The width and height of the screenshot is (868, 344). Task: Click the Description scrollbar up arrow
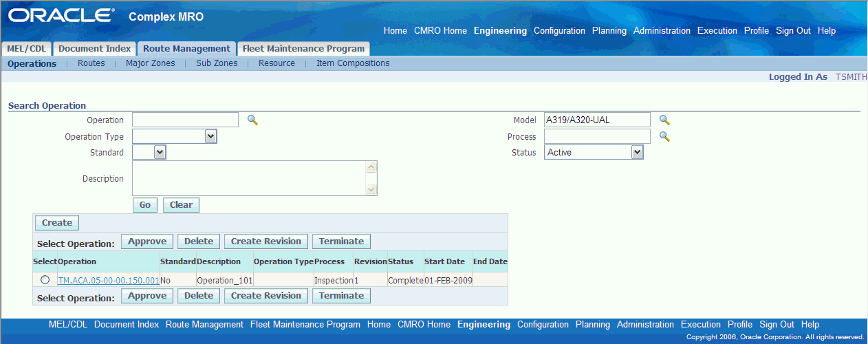[371, 167]
